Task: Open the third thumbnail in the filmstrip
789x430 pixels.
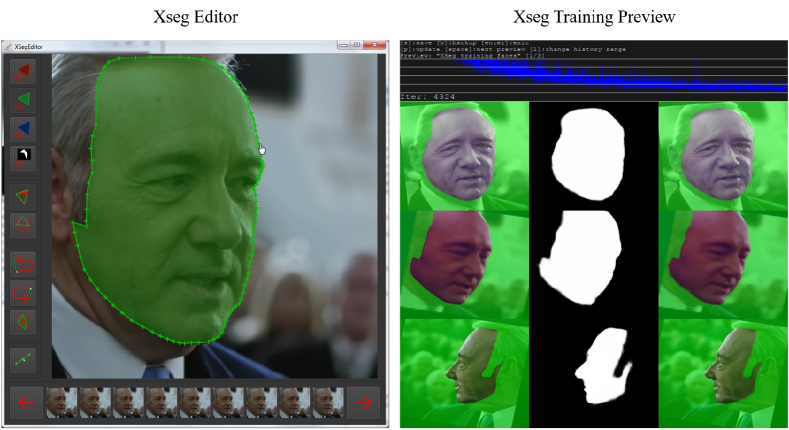Action: point(128,402)
